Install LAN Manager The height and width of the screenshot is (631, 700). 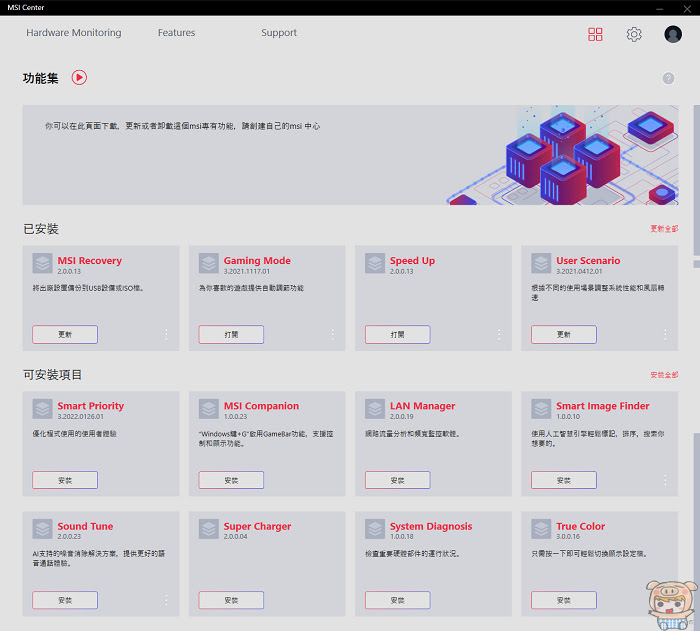(x=398, y=480)
